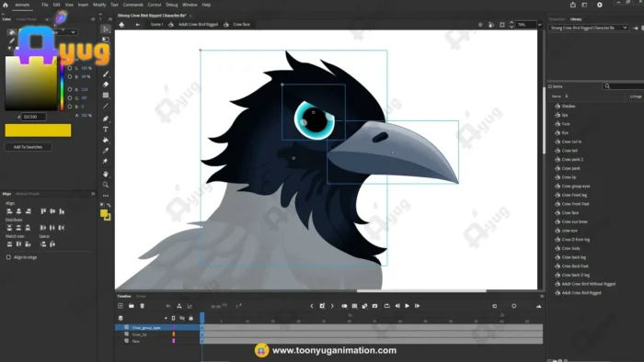Select the Free Transform tool
644x362 pixels.
[x=106, y=40]
